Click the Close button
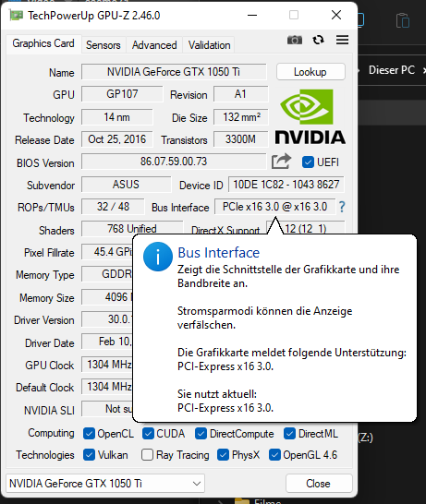 click(x=319, y=483)
